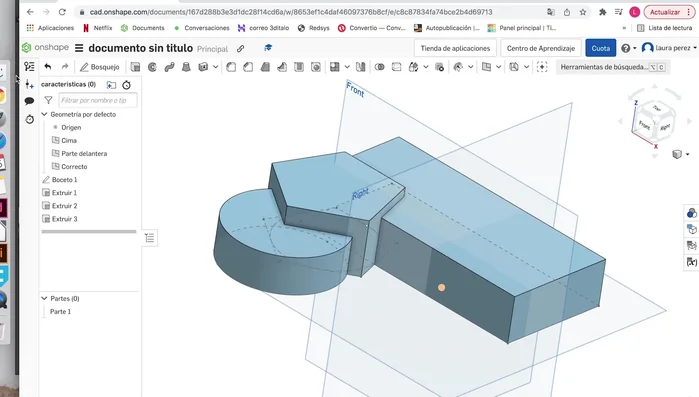Viewport: 699px width, 397px height.
Task: Open the appearance editor sphere icon
Action: point(691,213)
